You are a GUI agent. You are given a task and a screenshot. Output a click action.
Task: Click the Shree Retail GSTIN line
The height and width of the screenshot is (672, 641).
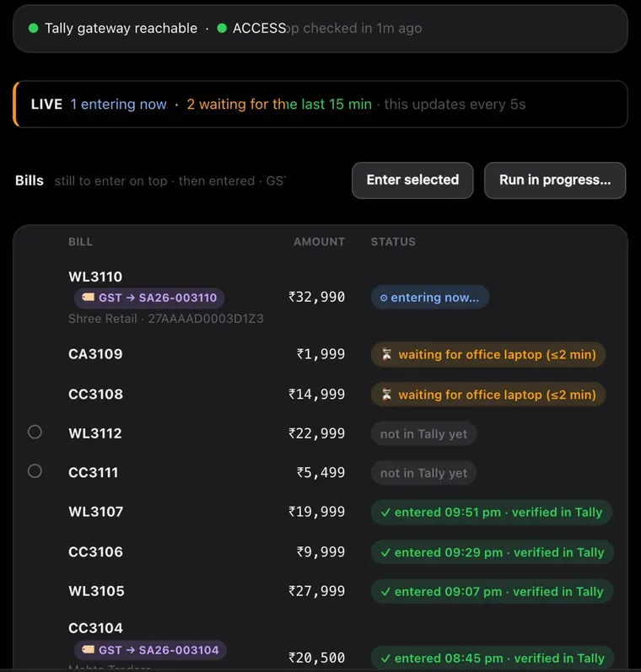[166, 319]
